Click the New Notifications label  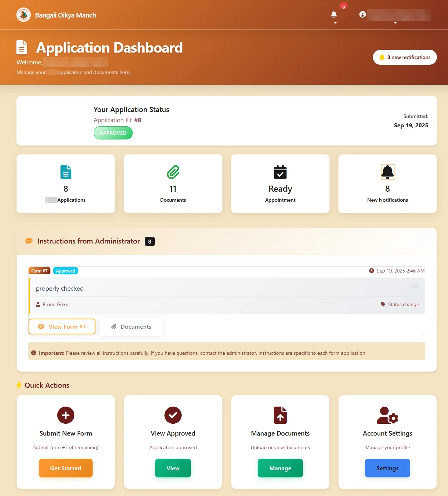coord(388,200)
